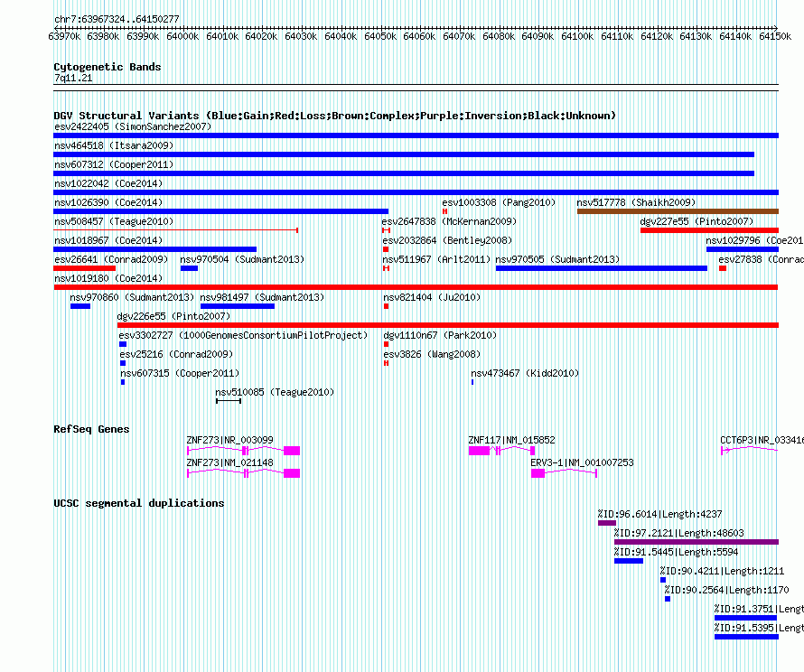The image size is (804, 672).
Task: Select the esv3302727 (1000GenomesConsortiumPilotProject) label
Action: 244,335
